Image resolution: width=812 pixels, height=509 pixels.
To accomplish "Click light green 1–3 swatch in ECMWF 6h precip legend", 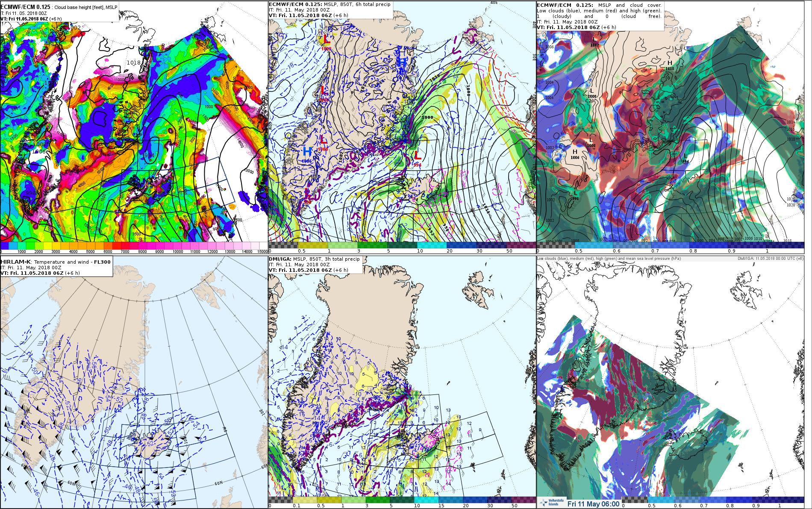I will tap(343, 245).
